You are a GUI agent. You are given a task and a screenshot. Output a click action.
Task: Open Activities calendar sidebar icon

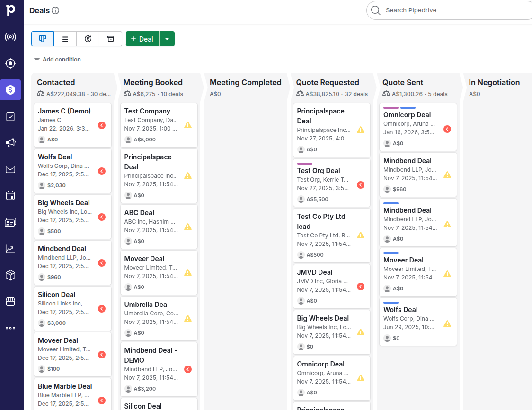10,196
